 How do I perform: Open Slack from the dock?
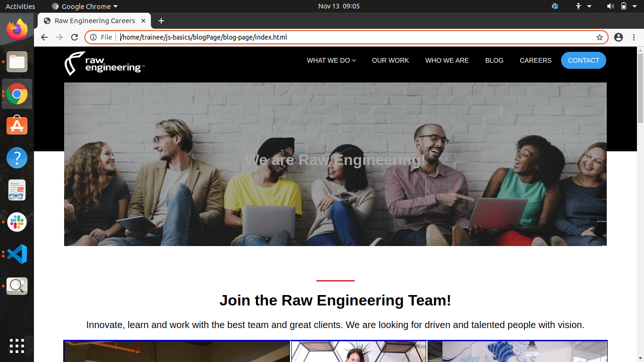(x=17, y=222)
